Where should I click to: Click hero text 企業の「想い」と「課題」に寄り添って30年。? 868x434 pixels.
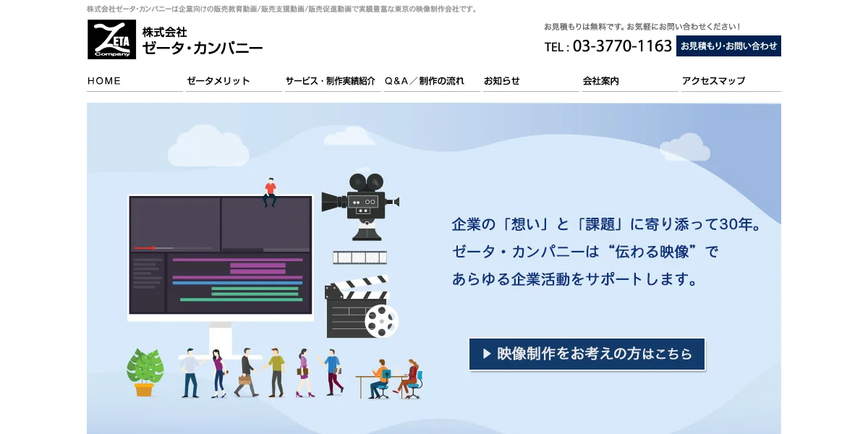pyautogui.click(x=607, y=224)
